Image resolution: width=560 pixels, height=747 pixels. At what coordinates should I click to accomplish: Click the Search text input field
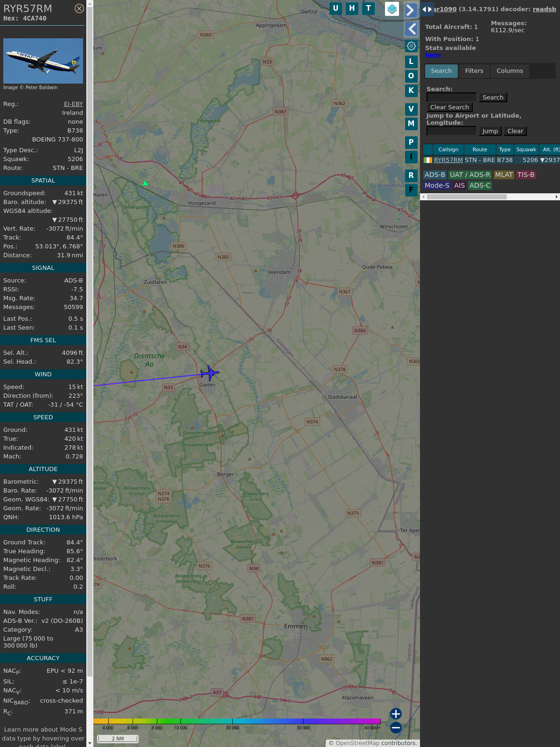pos(452,97)
